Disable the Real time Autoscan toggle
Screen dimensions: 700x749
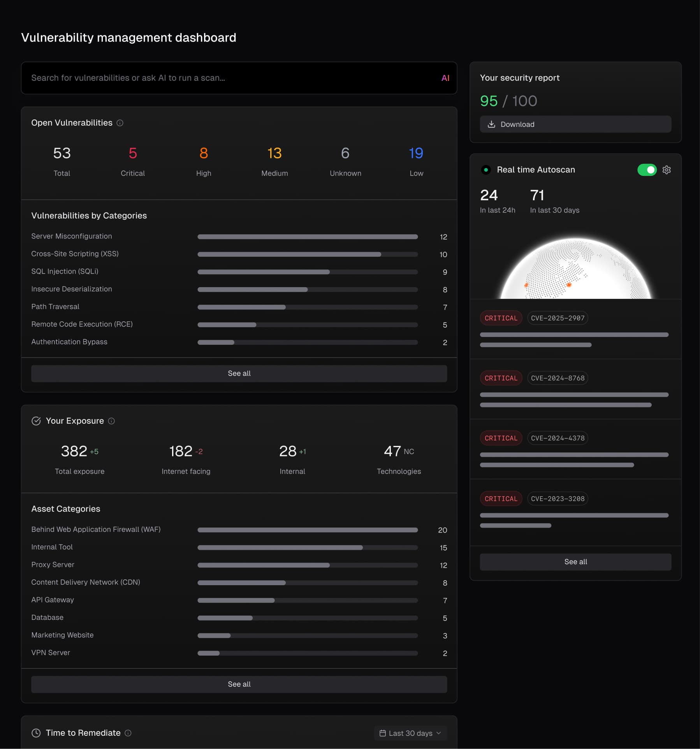[x=647, y=170]
